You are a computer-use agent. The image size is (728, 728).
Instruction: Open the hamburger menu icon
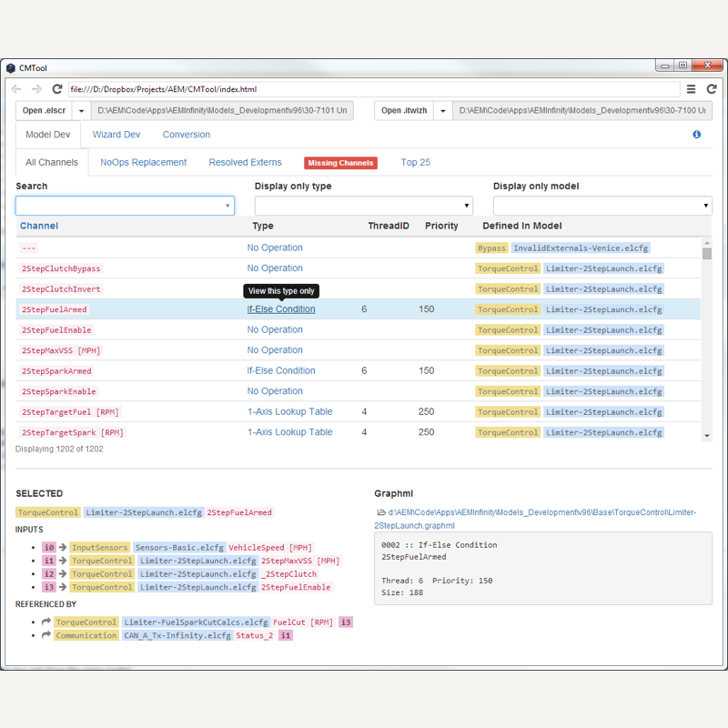coord(692,89)
